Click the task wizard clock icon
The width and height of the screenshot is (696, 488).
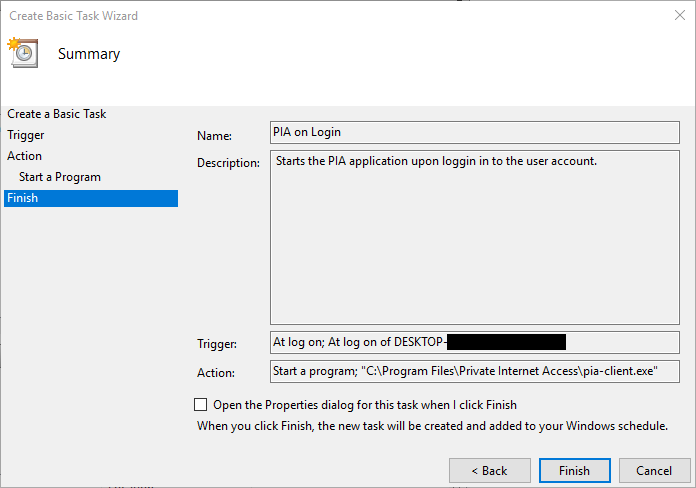point(22,53)
